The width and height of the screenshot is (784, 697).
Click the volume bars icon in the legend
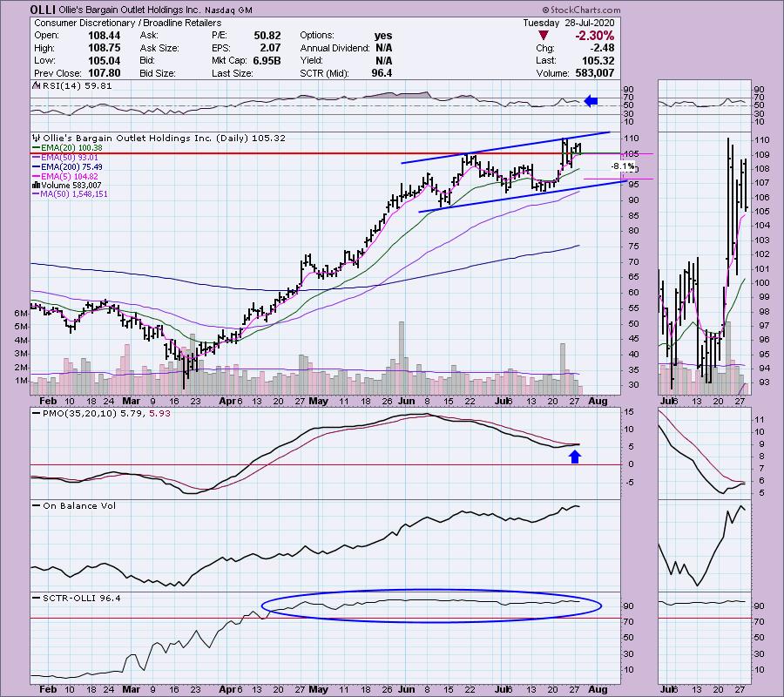tap(36, 185)
